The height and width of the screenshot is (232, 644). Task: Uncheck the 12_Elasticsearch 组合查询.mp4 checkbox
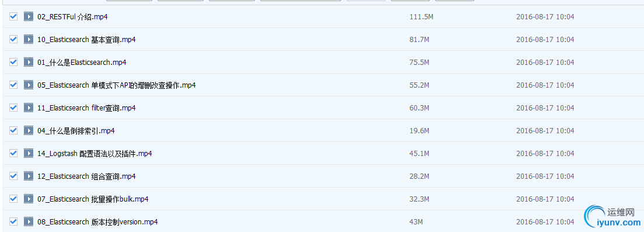point(13,176)
